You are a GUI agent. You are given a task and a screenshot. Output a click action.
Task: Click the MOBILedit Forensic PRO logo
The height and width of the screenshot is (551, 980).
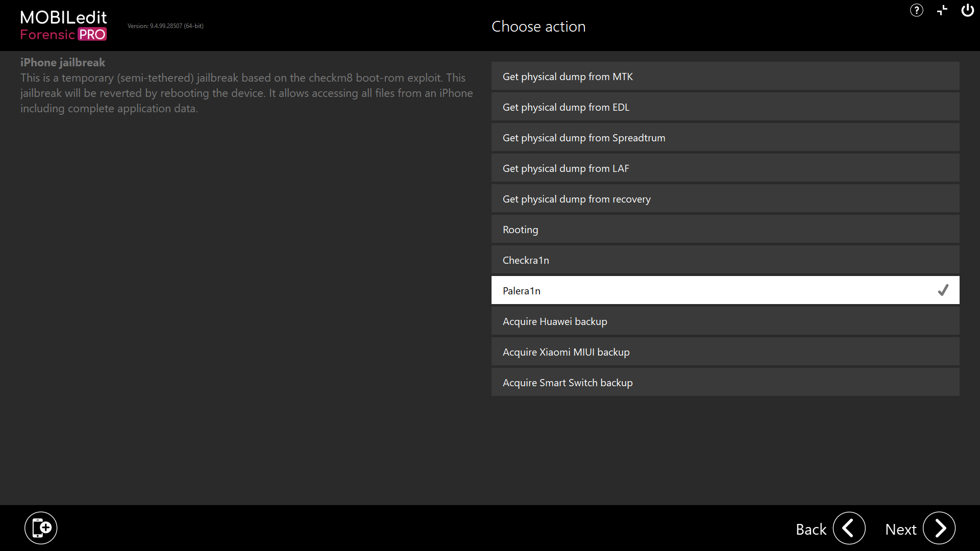63,26
